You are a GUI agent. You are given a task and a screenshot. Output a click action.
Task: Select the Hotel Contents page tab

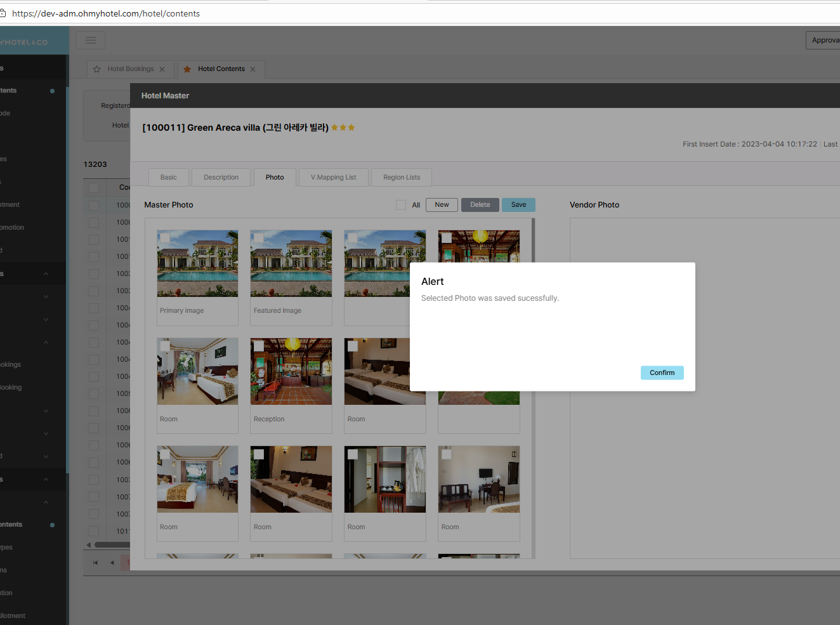pyautogui.click(x=221, y=69)
